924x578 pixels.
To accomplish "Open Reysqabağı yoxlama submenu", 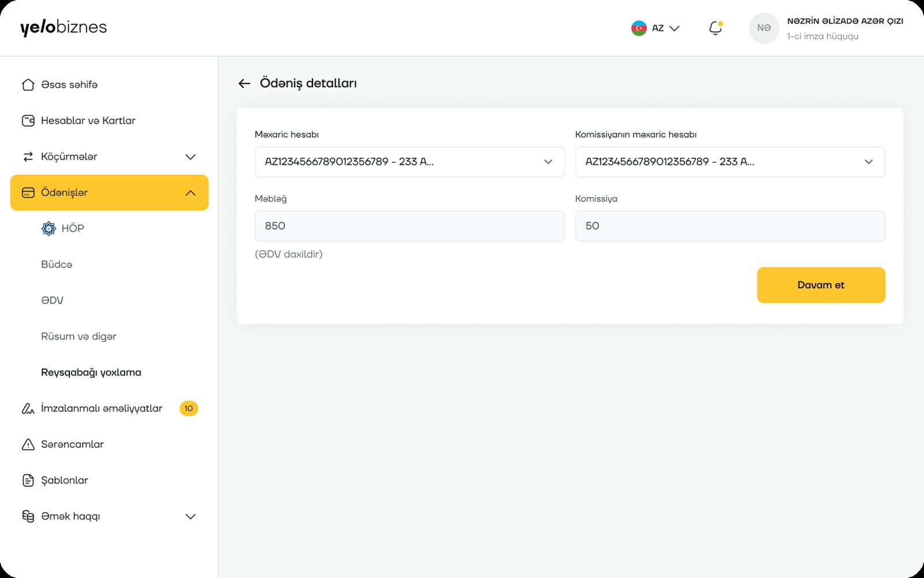I will tap(91, 372).
